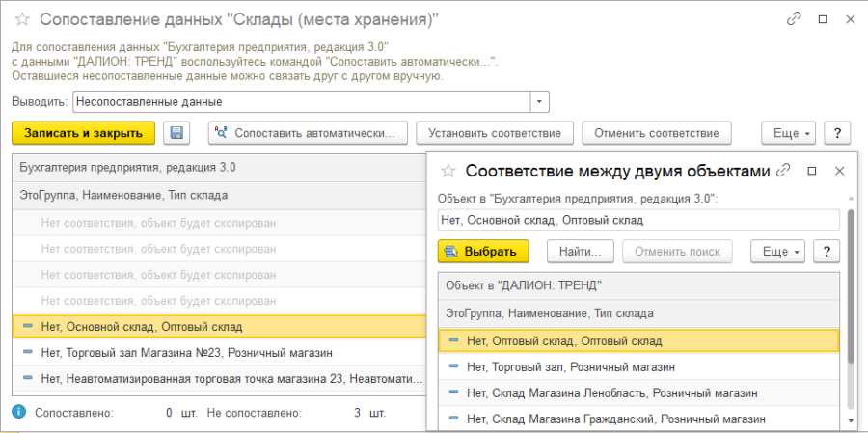Screen dimensions: 868x433
Task: Click dash icon of 'Неавтоматизированная торговая точка' row
Action: (x=28, y=378)
